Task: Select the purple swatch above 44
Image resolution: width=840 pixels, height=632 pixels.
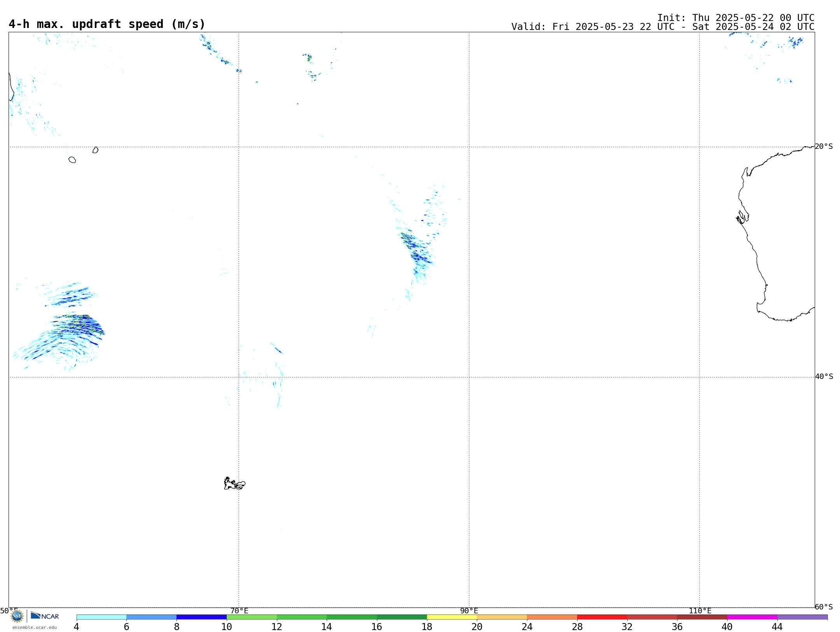Action: (802, 617)
